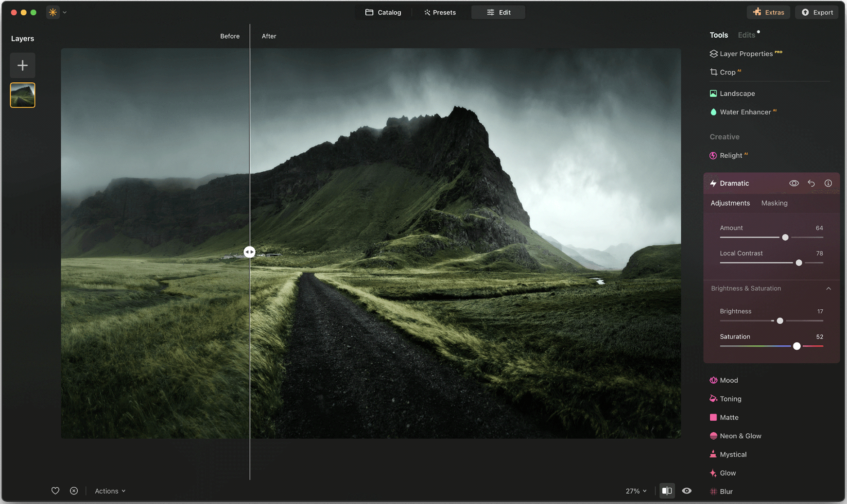
Task: Switch to the Masking tab
Action: (774, 203)
